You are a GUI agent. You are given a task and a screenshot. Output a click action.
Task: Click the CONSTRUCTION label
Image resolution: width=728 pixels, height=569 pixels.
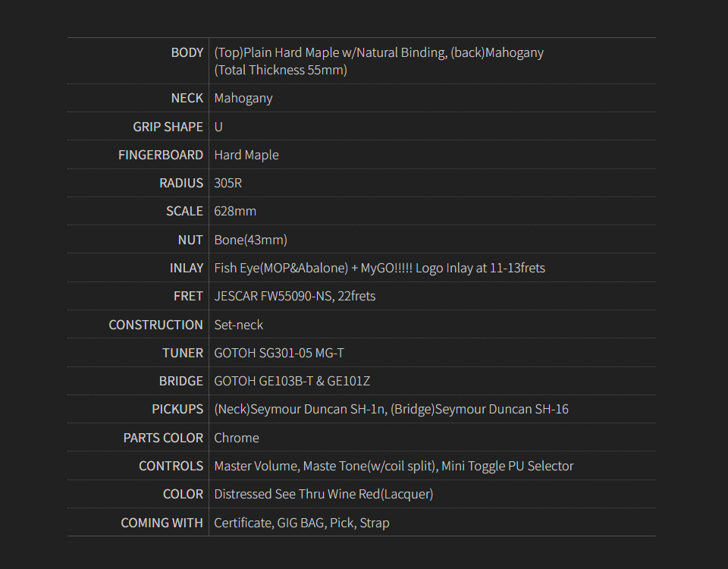pos(155,325)
